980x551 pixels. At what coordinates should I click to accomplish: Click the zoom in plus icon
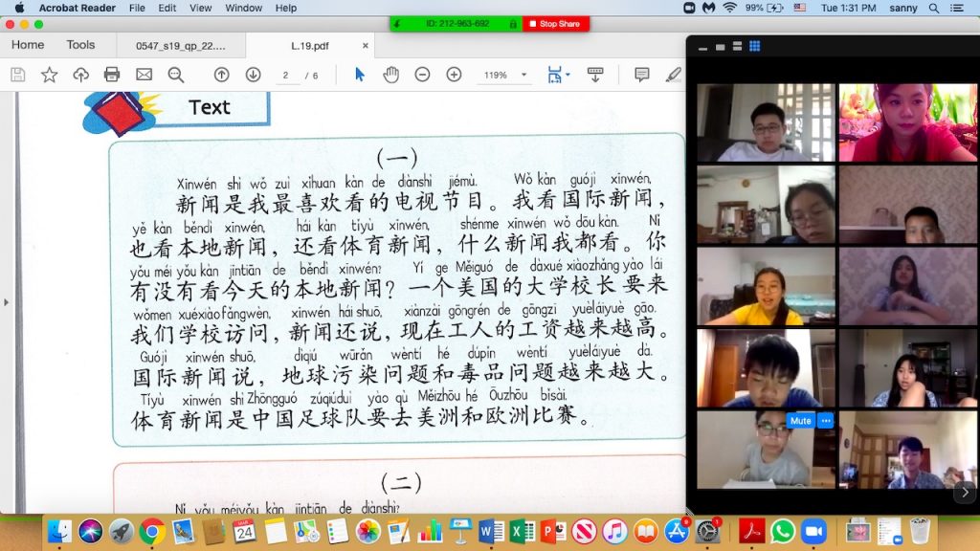click(x=454, y=75)
